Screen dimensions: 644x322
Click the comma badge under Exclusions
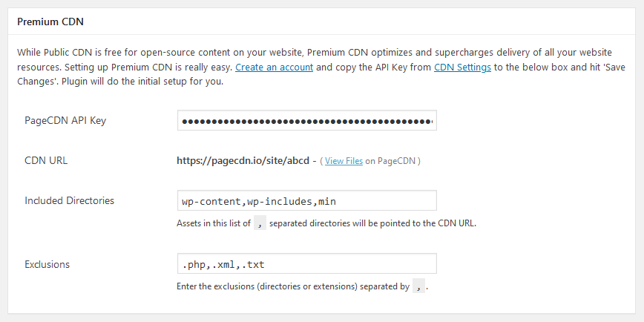point(419,286)
